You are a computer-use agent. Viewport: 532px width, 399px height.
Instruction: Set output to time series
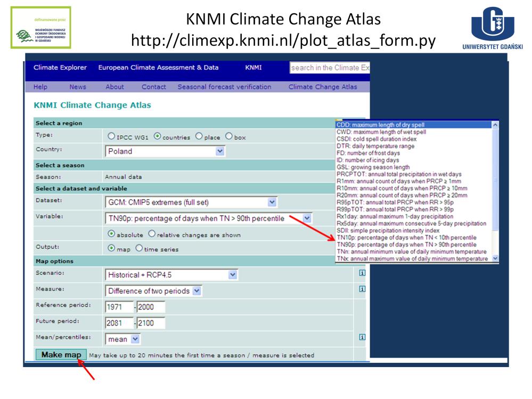click(x=139, y=248)
